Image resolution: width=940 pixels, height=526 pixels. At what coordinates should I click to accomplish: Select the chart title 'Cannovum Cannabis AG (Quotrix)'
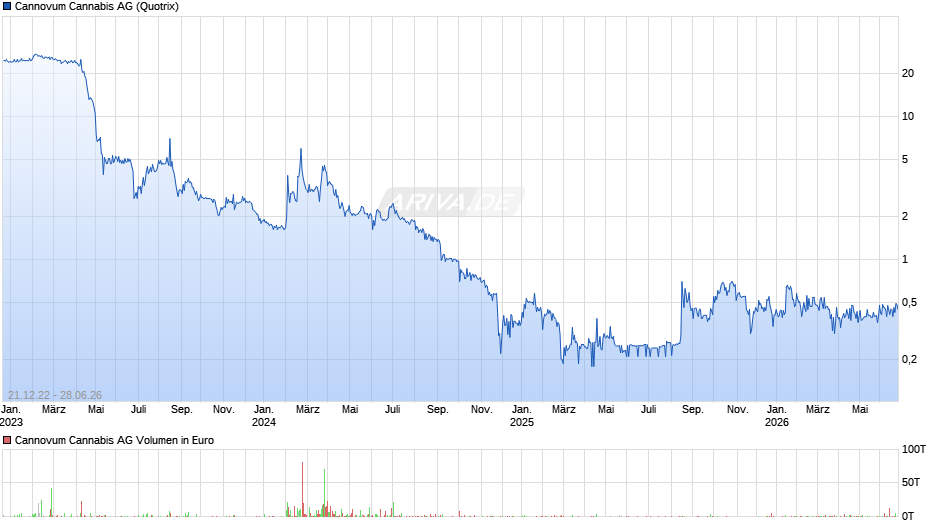pyautogui.click(x=97, y=7)
